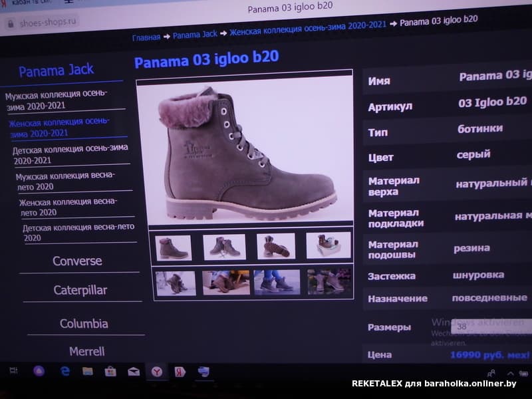The width and height of the screenshot is (532, 399).
Task: Switch to Yandex Browser taskbar icon
Action: click(x=157, y=372)
